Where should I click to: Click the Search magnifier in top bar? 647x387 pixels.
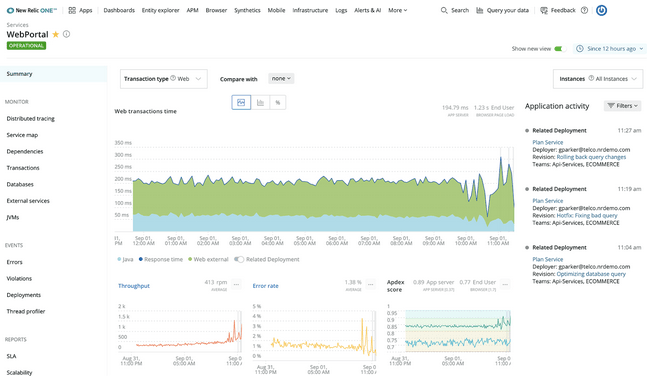pos(444,10)
